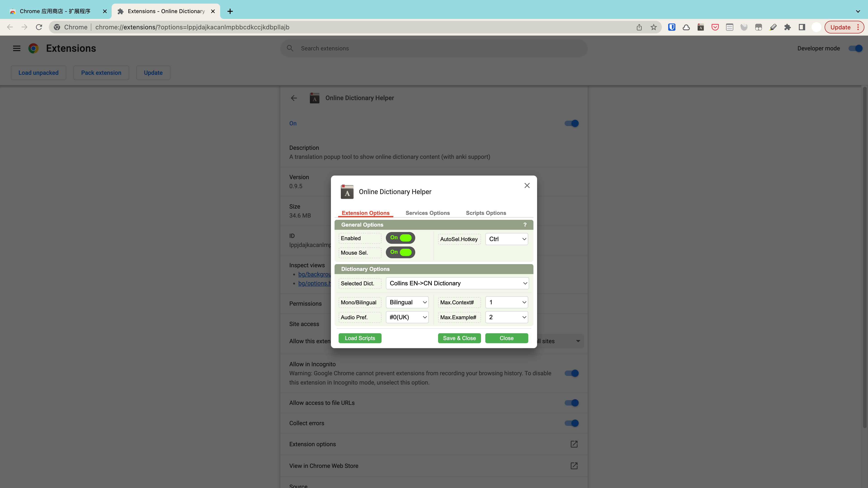The width and height of the screenshot is (868, 488).
Task: Switch to Extension Options tab
Action: coord(366,213)
